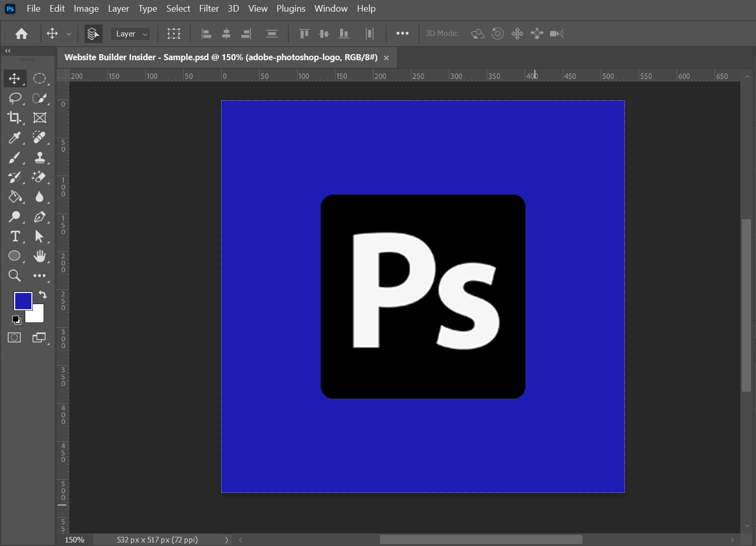Toggle the Auto-Select option in options bar

(x=93, y=34)
